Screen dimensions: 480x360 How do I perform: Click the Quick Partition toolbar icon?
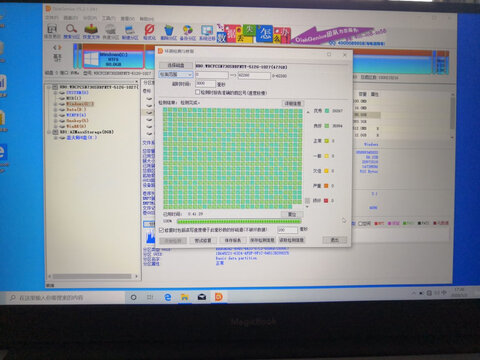110,32
